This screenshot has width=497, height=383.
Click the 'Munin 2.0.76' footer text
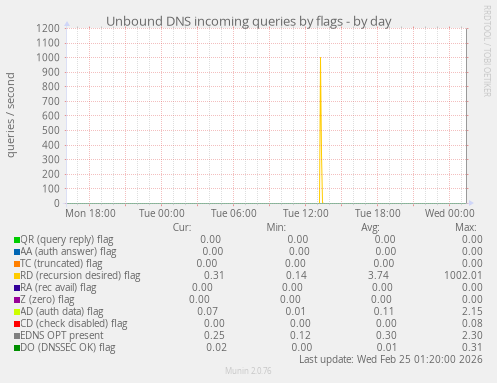click(248, 371)
